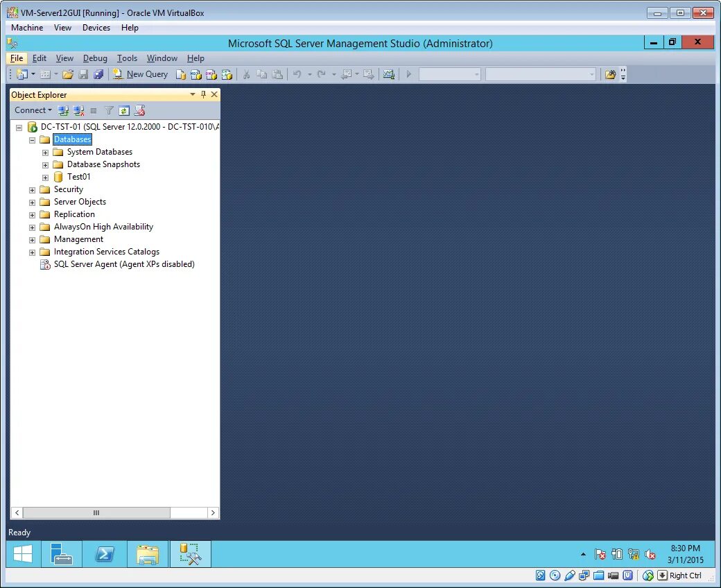Viewport: 721px width, 588px height.
Task: Open the Undo history dropdown arrow
Action: click(x=309, y=74)
